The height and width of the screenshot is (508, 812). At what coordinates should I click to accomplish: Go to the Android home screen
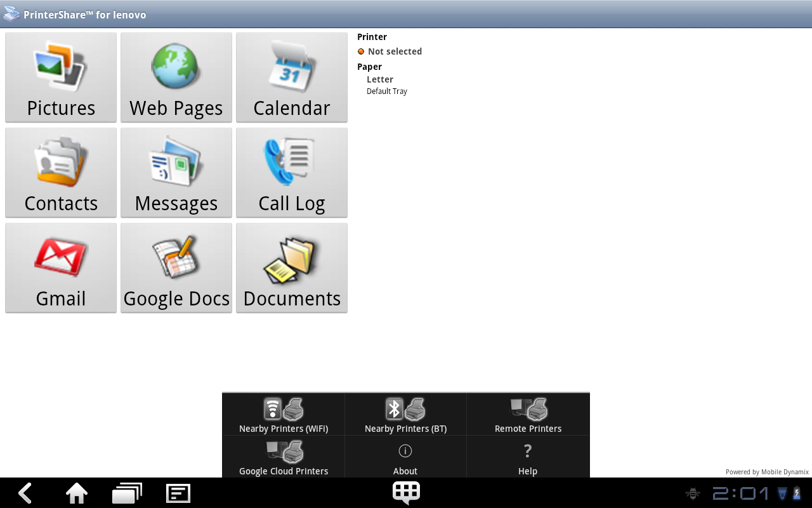coord(77,493)
